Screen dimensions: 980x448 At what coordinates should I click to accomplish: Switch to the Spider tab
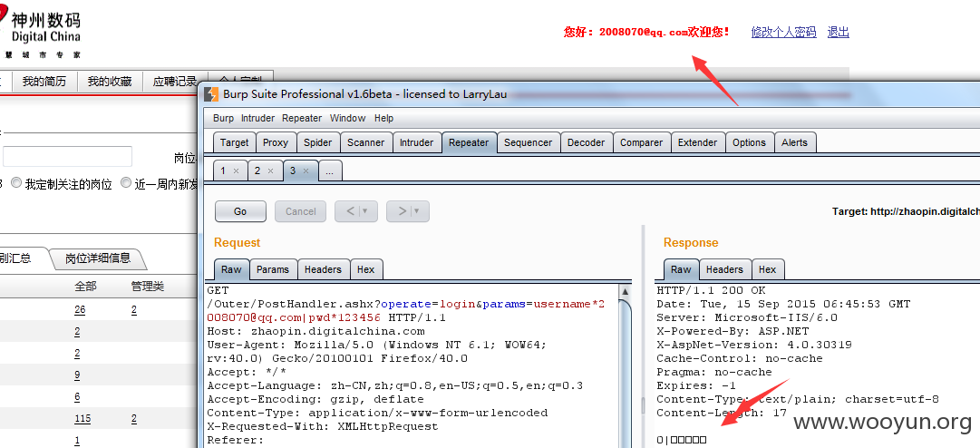click(x=317, y=142)
